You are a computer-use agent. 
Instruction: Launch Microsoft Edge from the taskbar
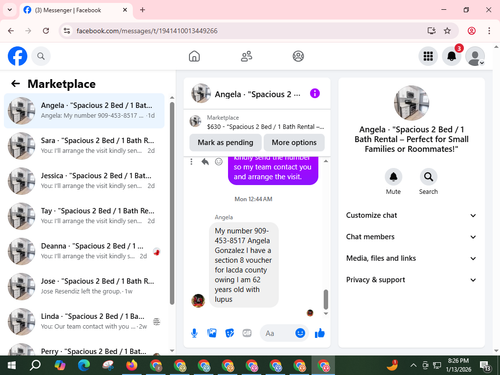84,366
